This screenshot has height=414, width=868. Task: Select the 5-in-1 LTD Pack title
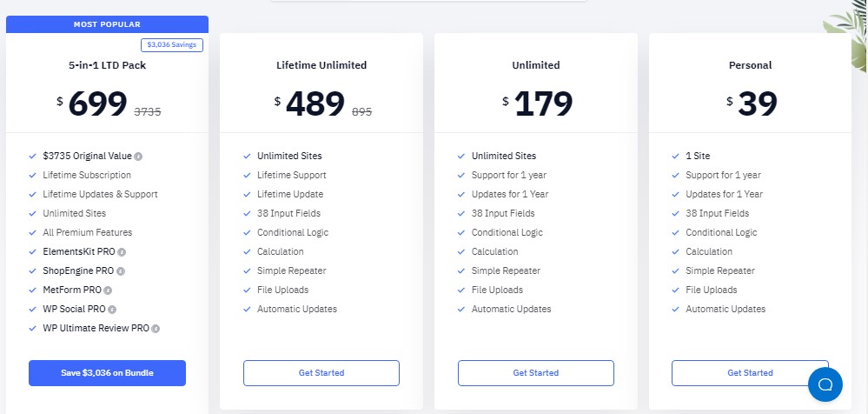[107, 65]
